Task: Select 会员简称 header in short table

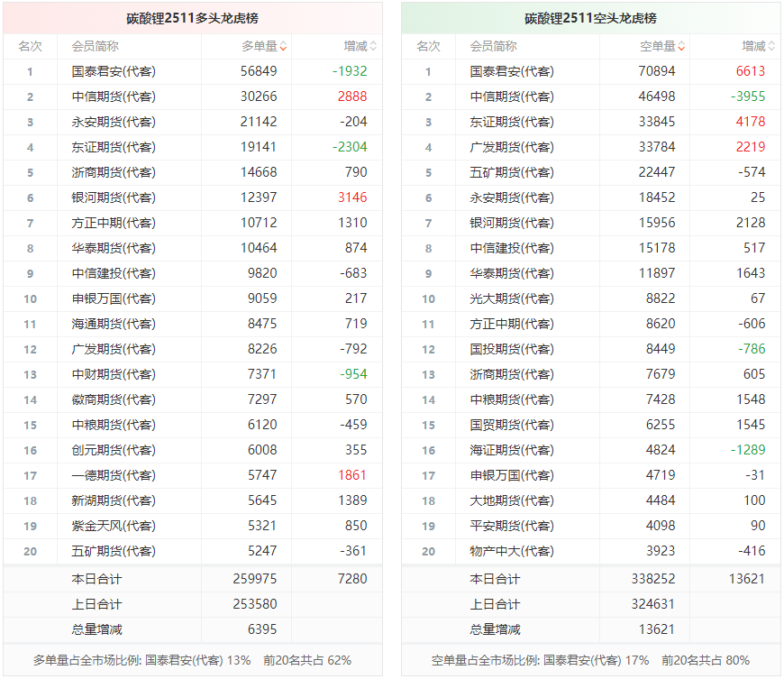Action: [493, 47]
